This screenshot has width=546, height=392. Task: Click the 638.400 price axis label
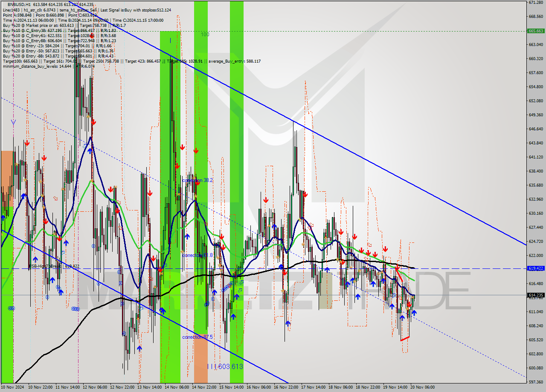536,171
